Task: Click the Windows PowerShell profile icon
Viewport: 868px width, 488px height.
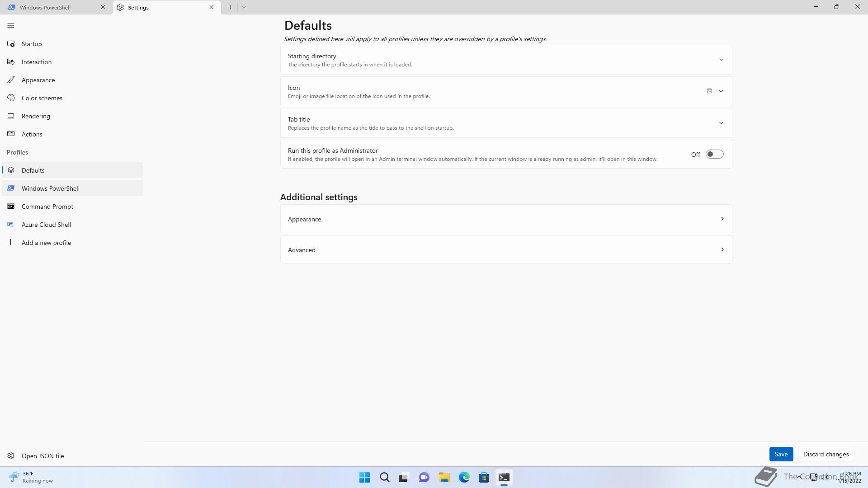Action: [x=11, y=188]
